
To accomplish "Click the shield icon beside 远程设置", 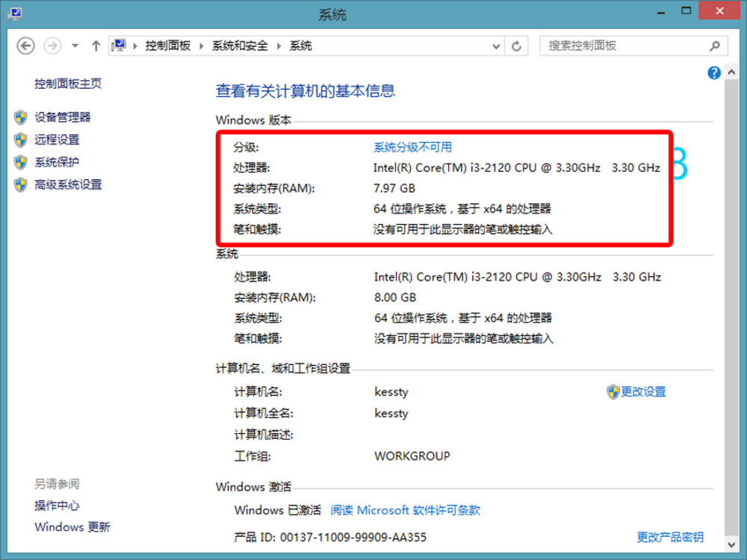I will point(21,140).
